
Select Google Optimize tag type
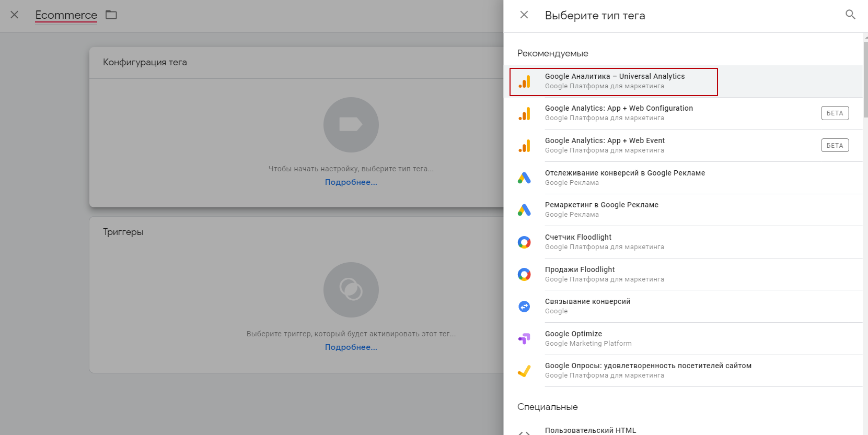[x=683, y=339]
